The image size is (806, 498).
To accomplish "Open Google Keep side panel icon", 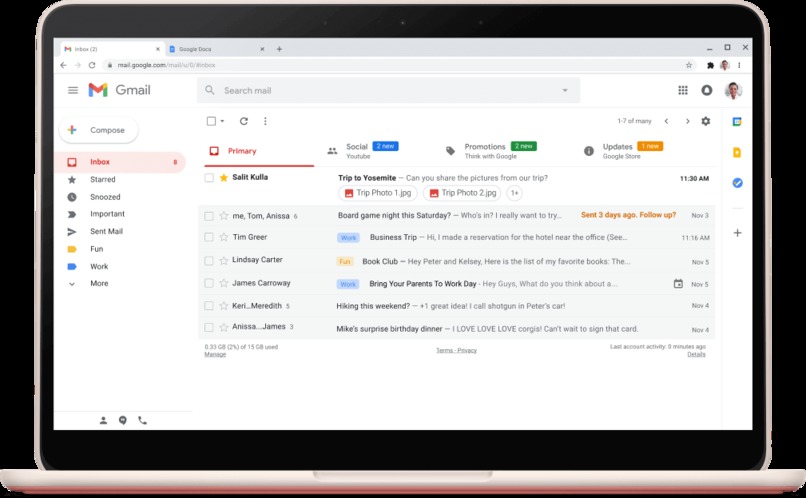I will click(x=737, y=153).
